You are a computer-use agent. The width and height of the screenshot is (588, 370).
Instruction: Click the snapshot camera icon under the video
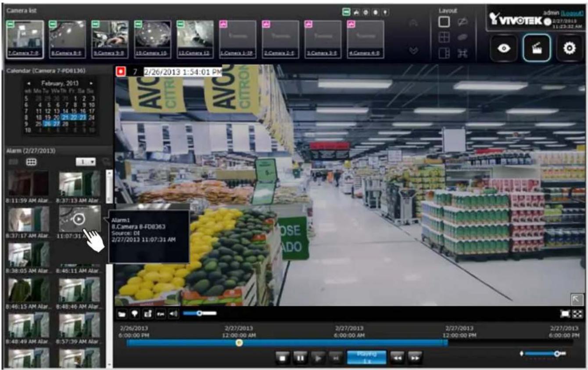point(147,314)
